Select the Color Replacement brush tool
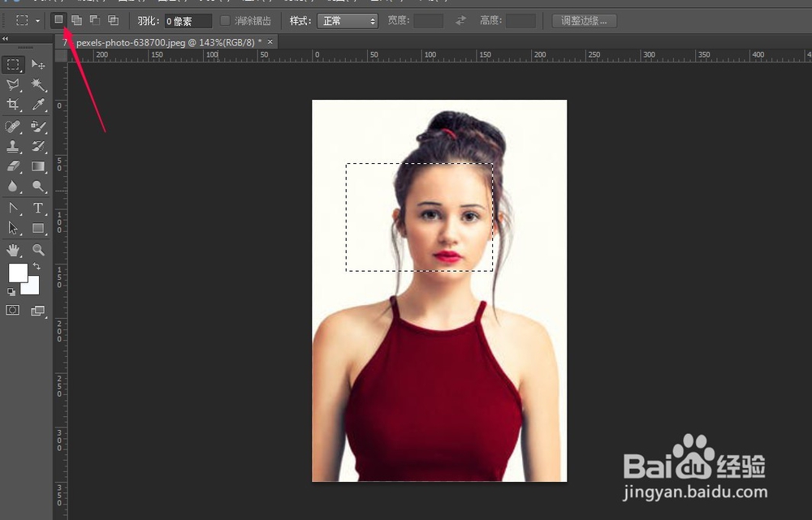The height and width of the screenshot is (520, 812). tap(38, 127)
